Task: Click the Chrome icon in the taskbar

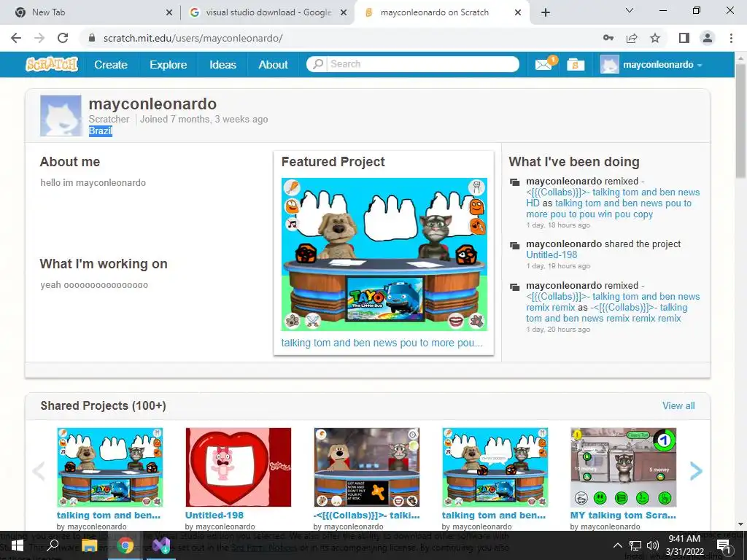Action: (125, 545)
